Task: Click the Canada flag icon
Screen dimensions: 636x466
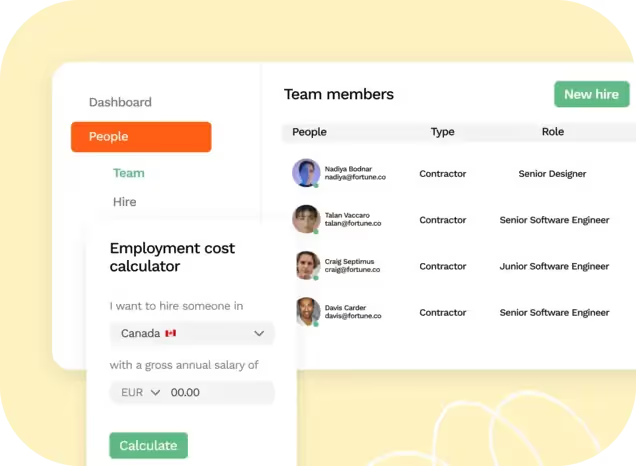Action: point(170,333)
